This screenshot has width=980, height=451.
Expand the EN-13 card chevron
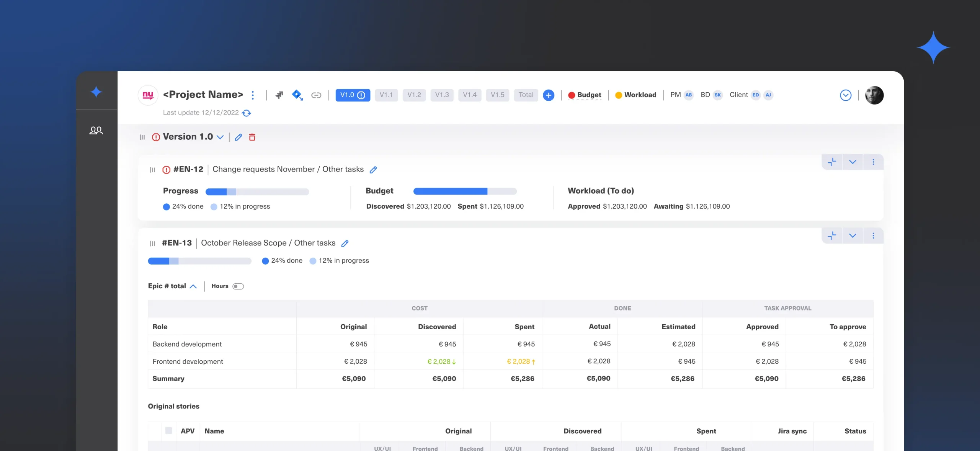point(853,236)
